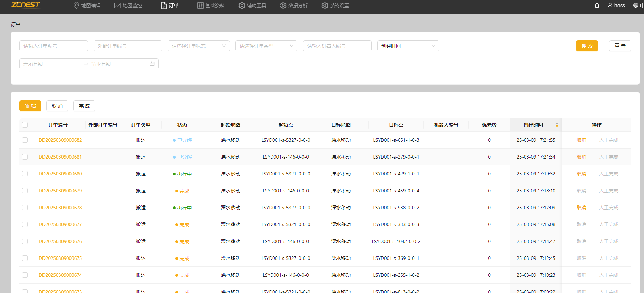Click creation time 25-03-09 17:18:10
Viewport: 644px width, 293px height.
pos(536,191)
